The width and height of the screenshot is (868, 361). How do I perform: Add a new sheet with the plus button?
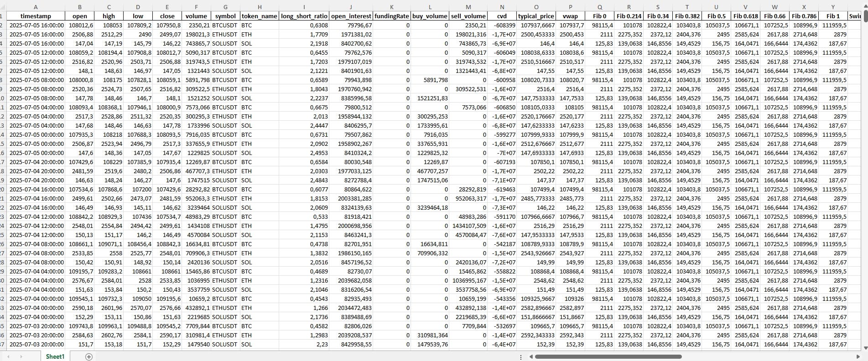pyautogui.click(x=89, y=356)
